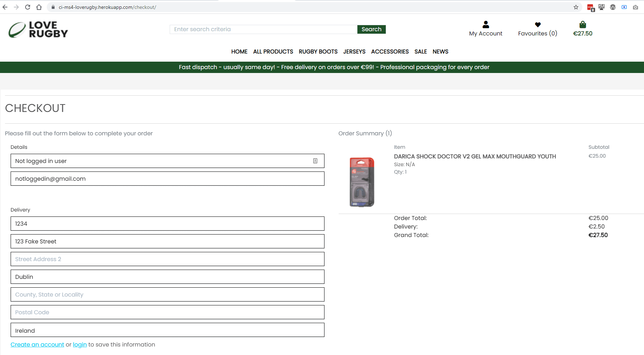Viewport: 644px width, 355px height.
Task: Click the Search button
Action: (x=371, y=29)
